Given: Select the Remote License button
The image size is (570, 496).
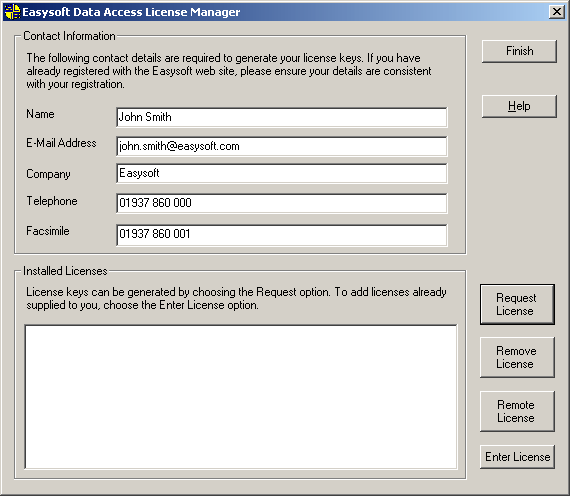Looking at the screenshot, I should [517, 411].
